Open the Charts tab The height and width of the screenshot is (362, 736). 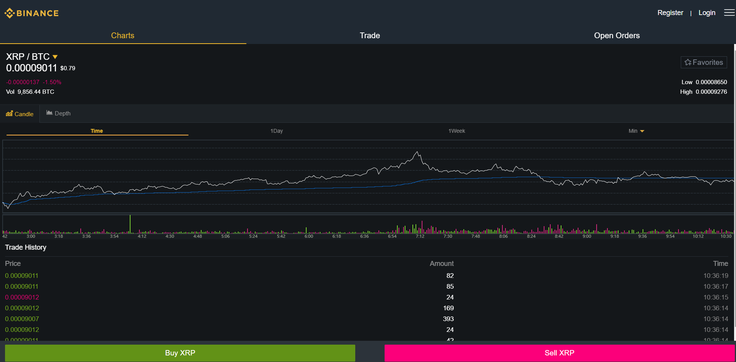[123, 35]
